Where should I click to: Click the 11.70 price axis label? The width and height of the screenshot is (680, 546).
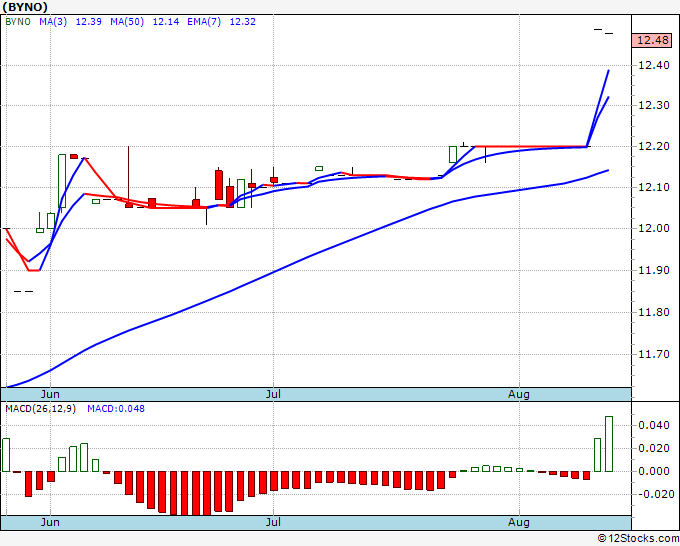tap(654, 354)
